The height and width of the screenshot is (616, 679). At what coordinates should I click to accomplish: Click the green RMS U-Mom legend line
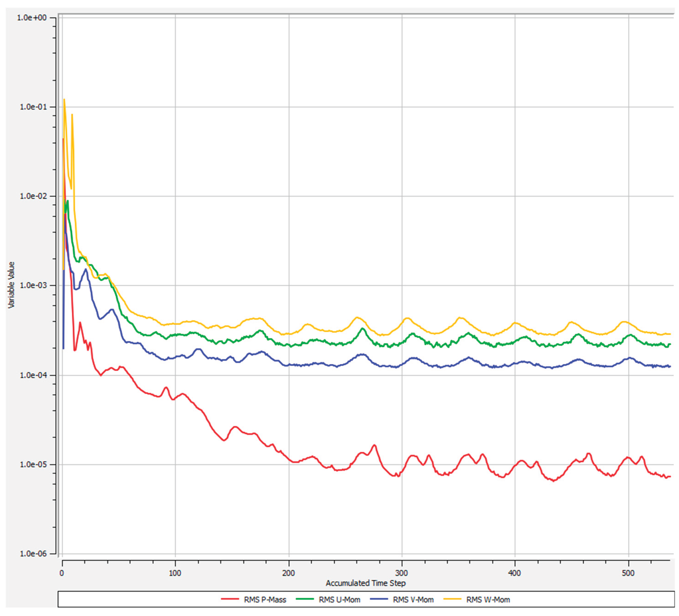tap(304, 599)
